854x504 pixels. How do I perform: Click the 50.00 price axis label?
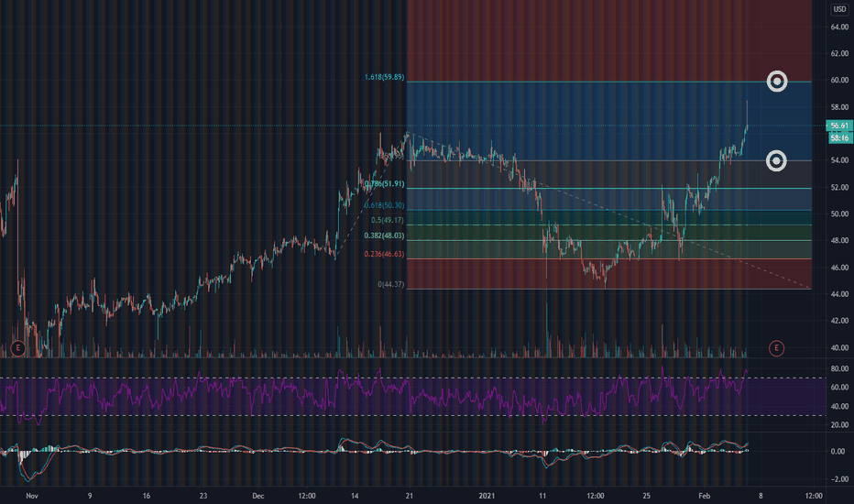pos(839,214)
